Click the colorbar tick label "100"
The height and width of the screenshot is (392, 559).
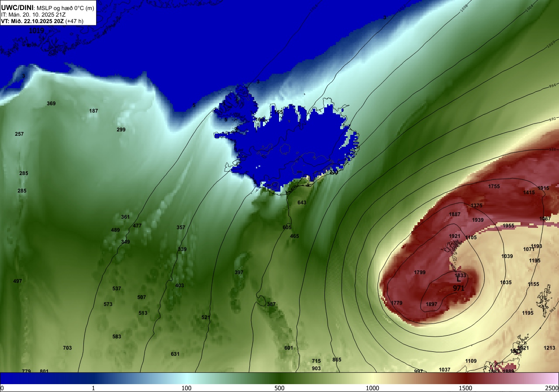[186, 388]
